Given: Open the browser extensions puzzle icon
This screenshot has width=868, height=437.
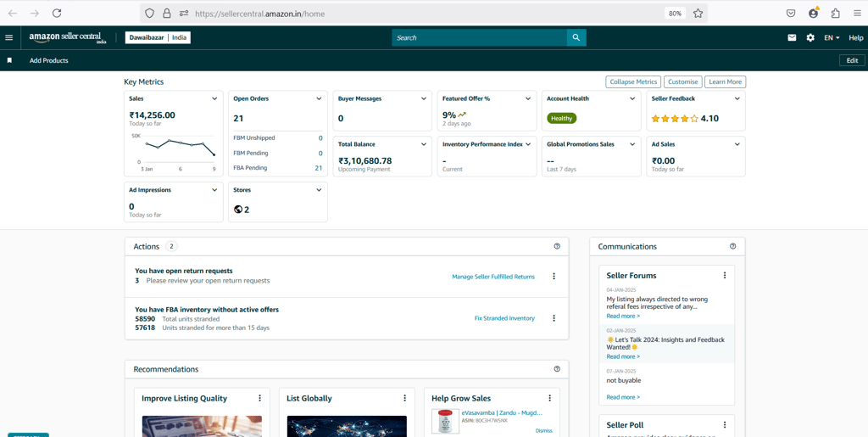Looking at the screenshot, I should (835, 14).
